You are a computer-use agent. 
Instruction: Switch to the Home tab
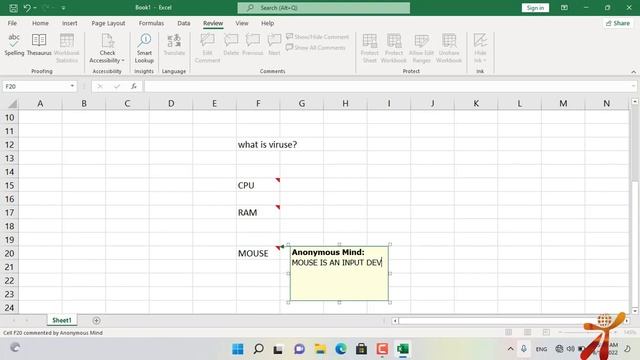(40, 23)
